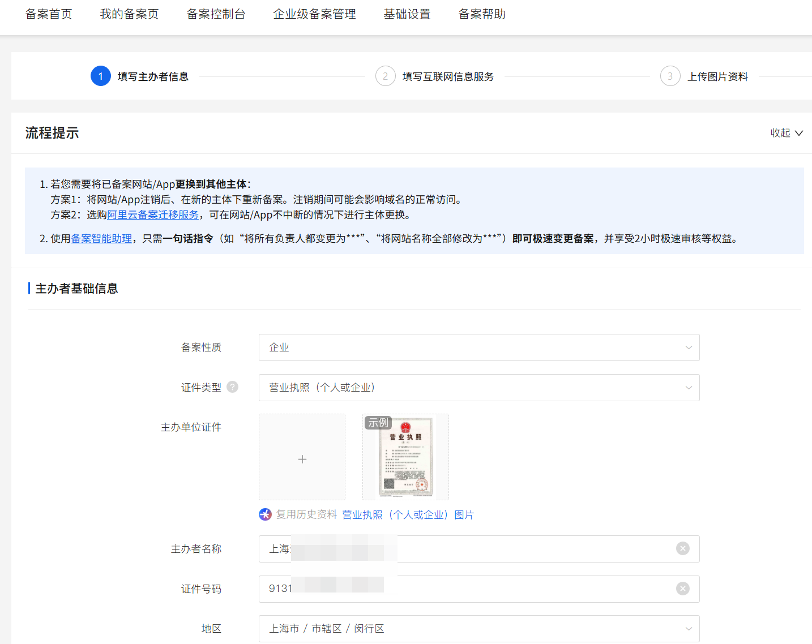Click the 复用历史资料 text
The height and width of the screenshot is (644, 812).
click(x=306, y=514)
